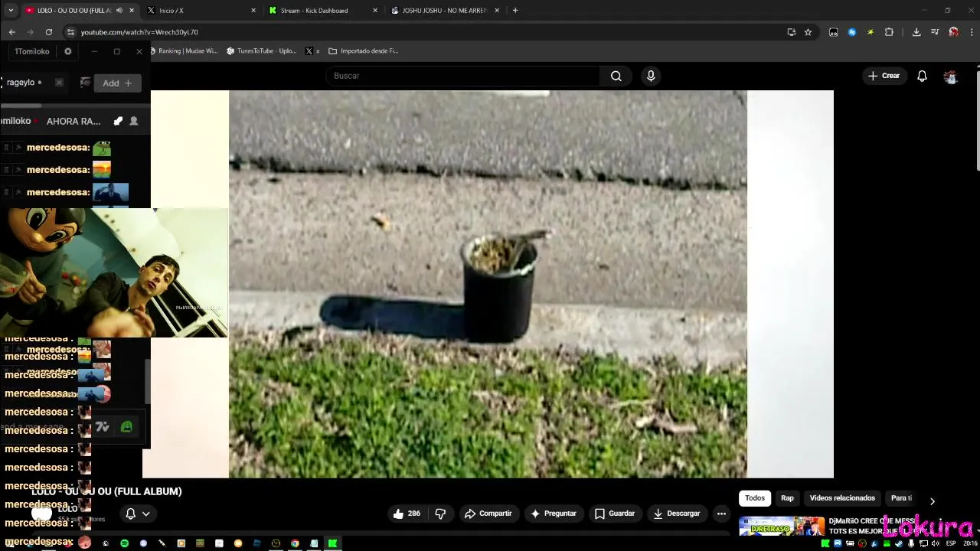
Task: Open Google Chrome from the taskbar
Action: pyautogui.click(x=295, y=543)
